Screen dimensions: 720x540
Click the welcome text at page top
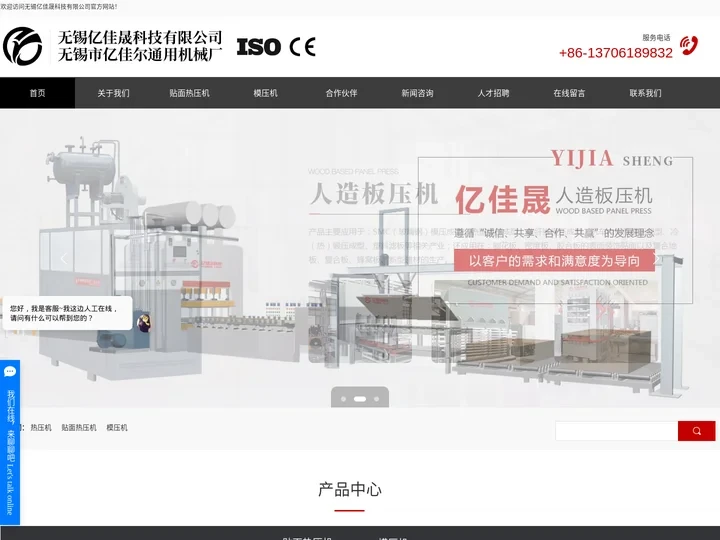click(x=59, y=7)
